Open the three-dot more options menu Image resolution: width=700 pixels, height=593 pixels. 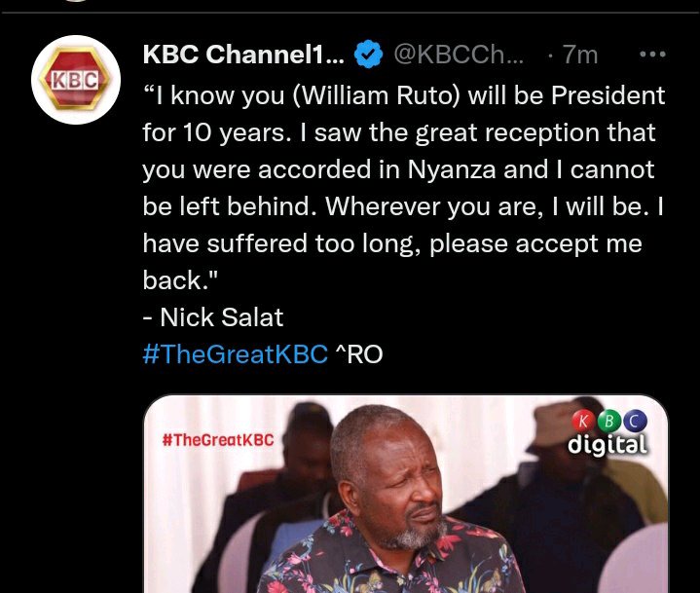pos(652,55)
